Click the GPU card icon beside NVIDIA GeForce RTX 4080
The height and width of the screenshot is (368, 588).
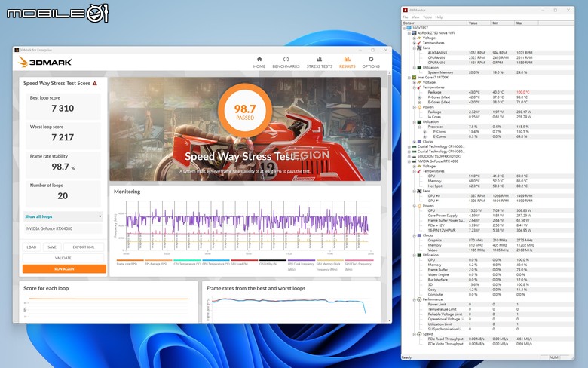coord(414,161)
